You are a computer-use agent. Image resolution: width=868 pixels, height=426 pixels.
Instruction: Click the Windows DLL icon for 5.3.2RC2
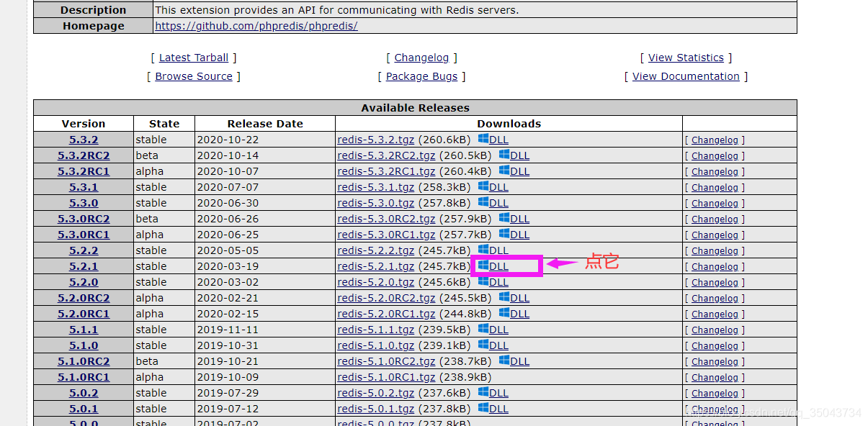(504, 155)
